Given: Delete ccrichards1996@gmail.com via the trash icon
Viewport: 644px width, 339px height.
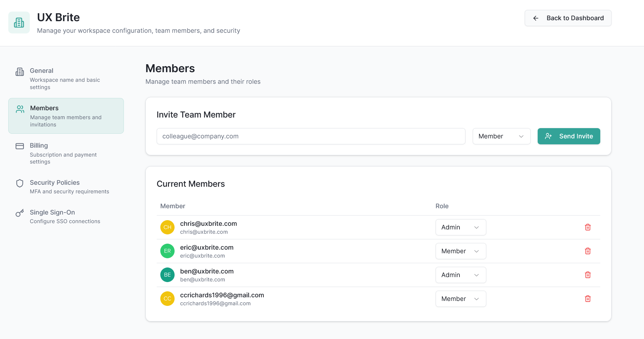Looking at the screenshot, I should pyautogui.click(x=588, y=299).
